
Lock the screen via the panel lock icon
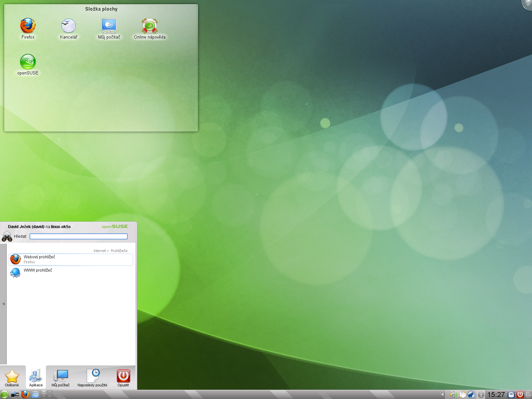point(512,395)
